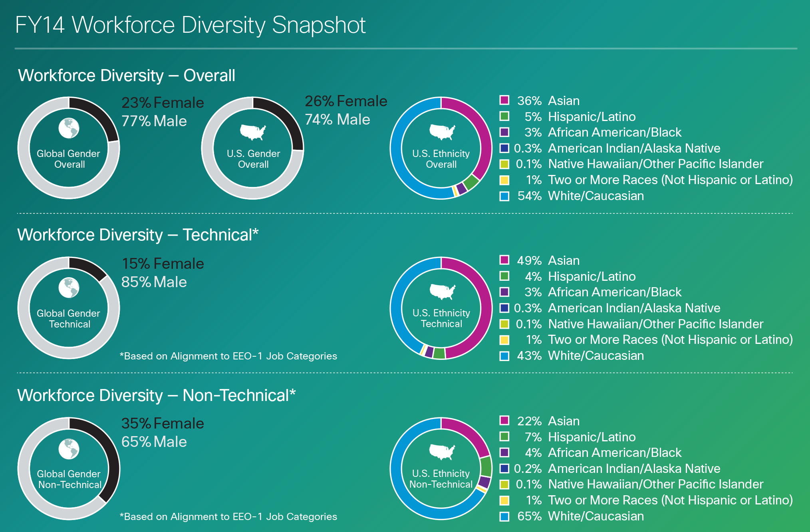
Task: Click the US map icon in U.S. Ethnicity Technical chart
Action: (x=442, y=292)
